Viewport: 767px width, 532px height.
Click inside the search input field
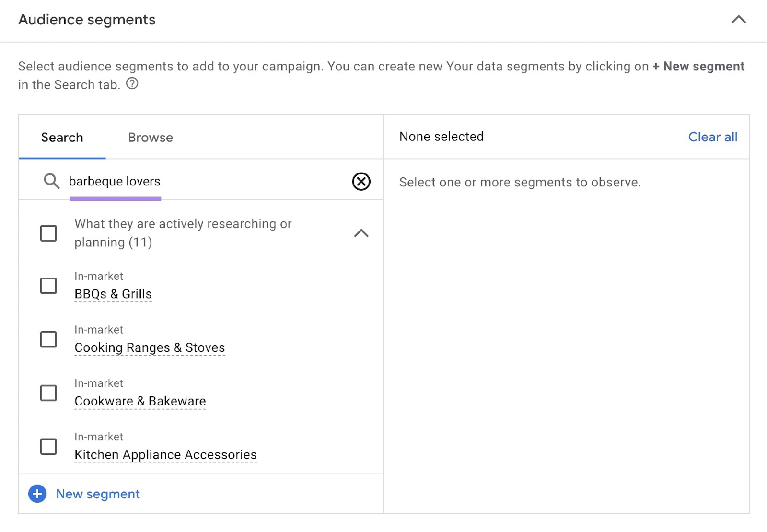pos(192,182)
